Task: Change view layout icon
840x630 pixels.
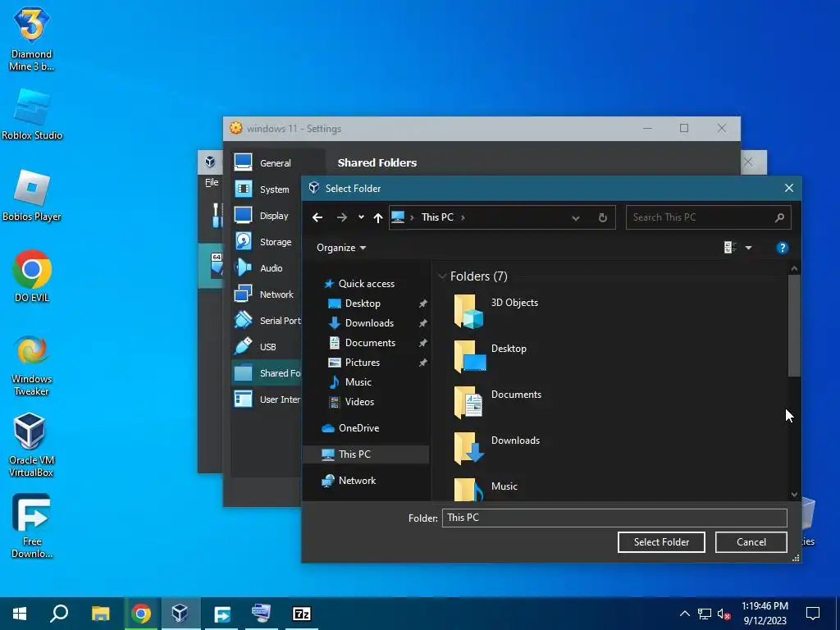Action: pyautogui.click(x=729, y=248)
